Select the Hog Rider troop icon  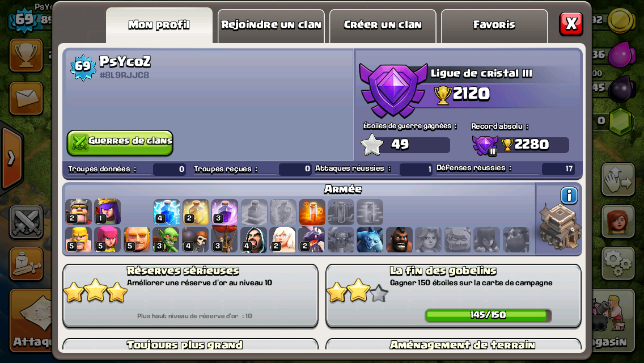point(399,239)
